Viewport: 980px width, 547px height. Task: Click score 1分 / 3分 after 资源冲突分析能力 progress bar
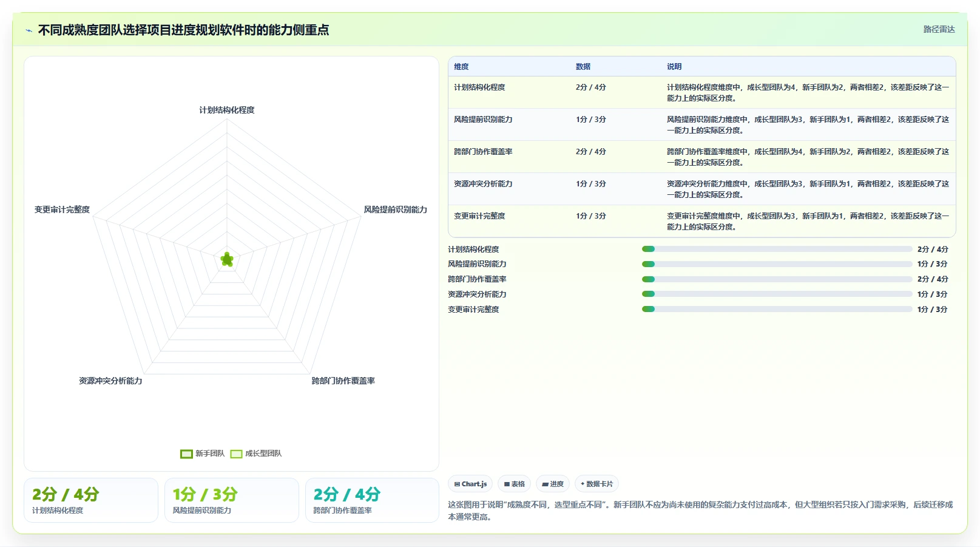(933, 294)
